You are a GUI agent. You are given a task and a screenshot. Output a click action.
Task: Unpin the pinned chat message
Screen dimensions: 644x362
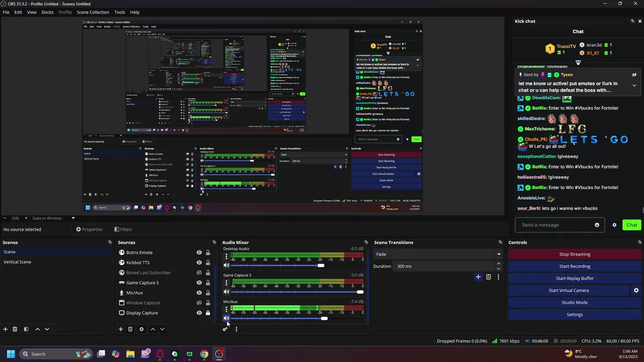coord(634,75)
